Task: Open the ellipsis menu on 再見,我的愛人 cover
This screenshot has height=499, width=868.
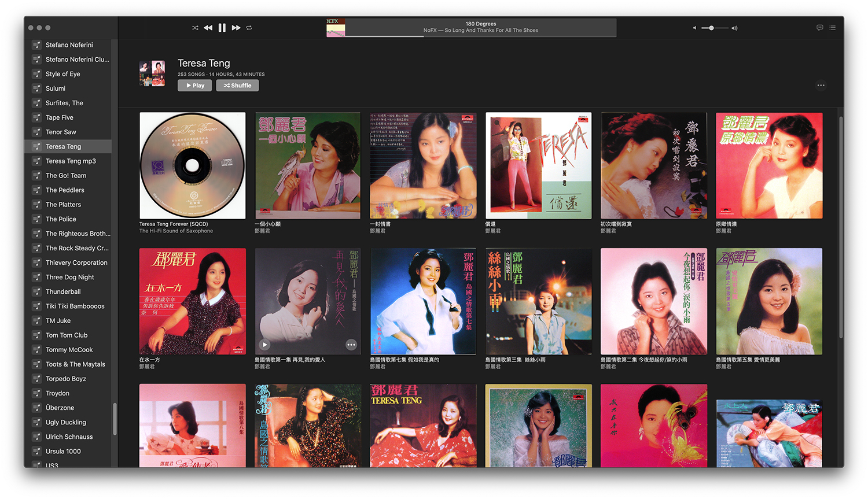Action: point(351,345)
